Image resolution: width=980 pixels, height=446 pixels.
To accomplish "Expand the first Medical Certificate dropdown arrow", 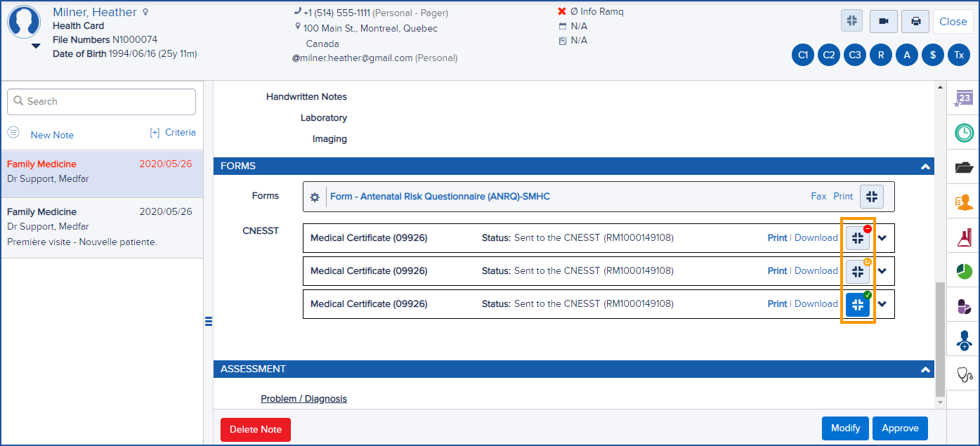I will [882, 237].
